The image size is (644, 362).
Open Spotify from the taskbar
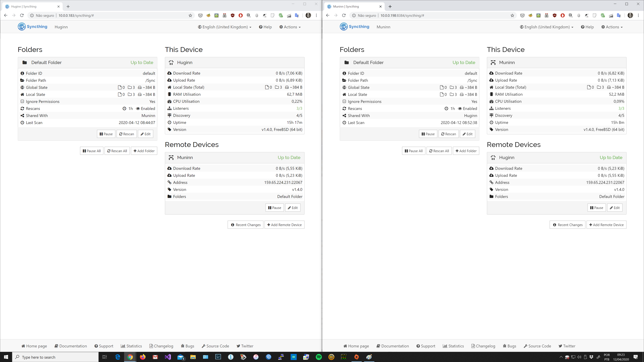pos(319,357)
